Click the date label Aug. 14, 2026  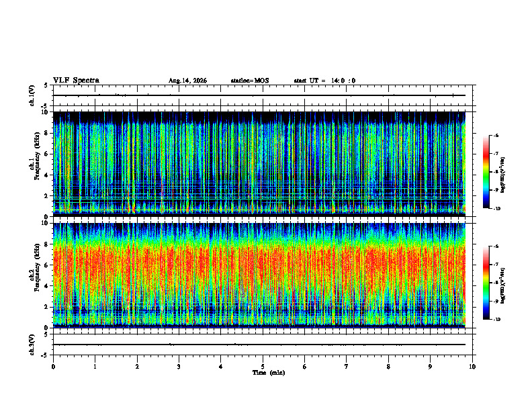(x=187, y=81)
